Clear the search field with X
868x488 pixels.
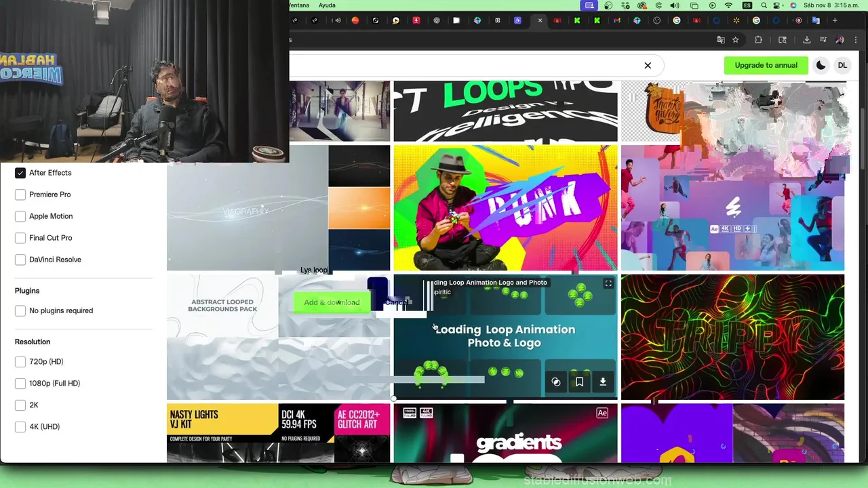point(648,66)
